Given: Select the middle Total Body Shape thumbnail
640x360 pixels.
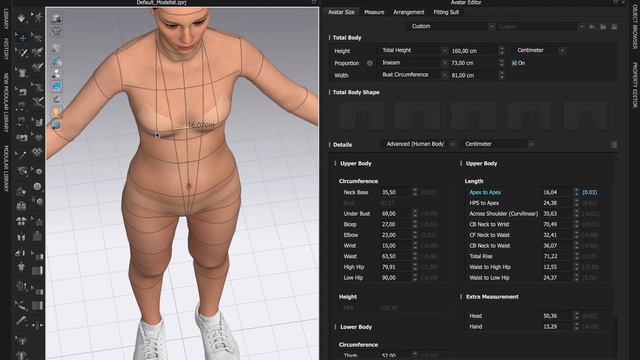Looking at the screenshot, I should (473, 116).
